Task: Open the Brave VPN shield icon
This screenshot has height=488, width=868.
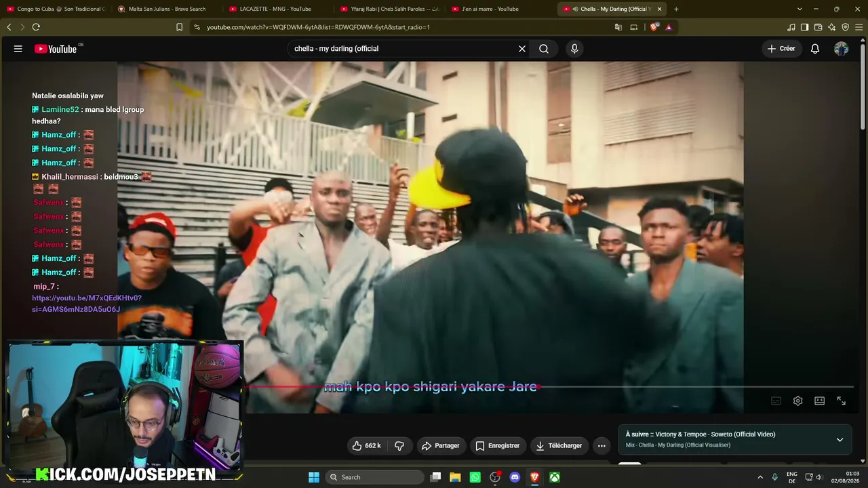Action: [x=845, y=27]
